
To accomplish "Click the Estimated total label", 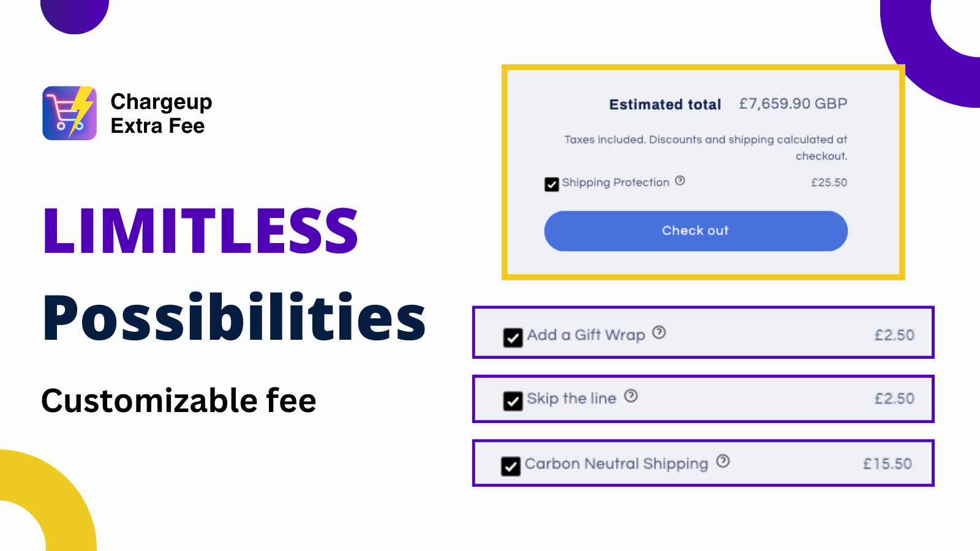I will [664, 104].
